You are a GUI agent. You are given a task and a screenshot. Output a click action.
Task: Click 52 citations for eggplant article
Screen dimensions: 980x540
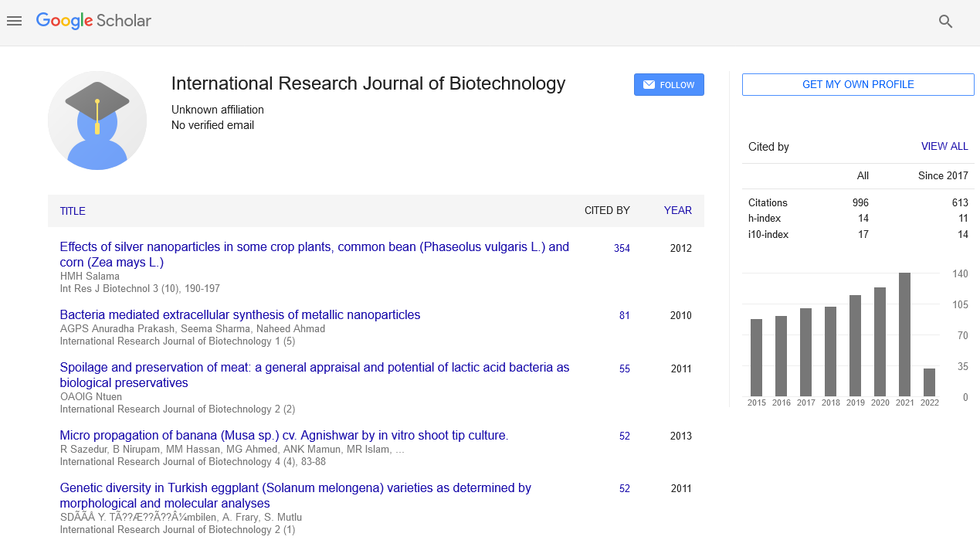coord(625,488)
